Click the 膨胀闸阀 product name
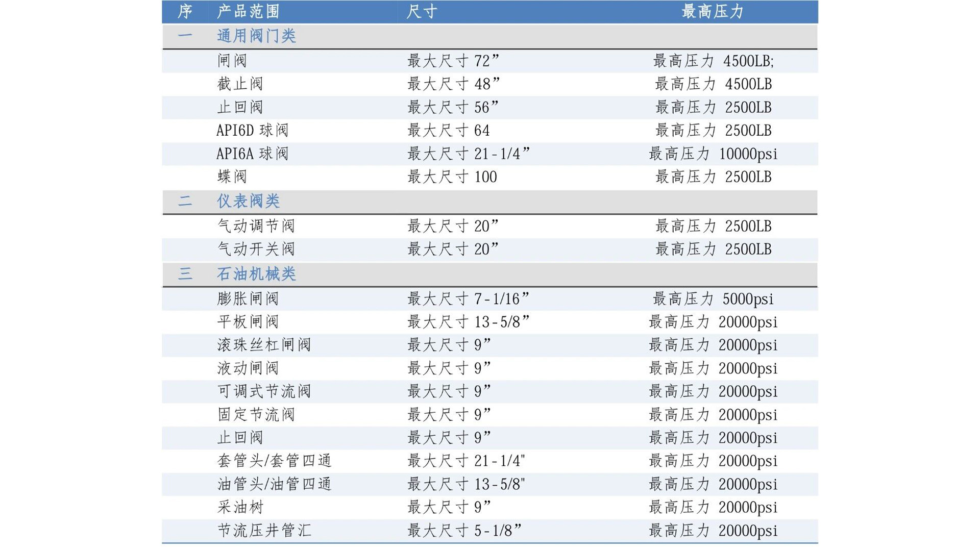 (x=248, y=298)
